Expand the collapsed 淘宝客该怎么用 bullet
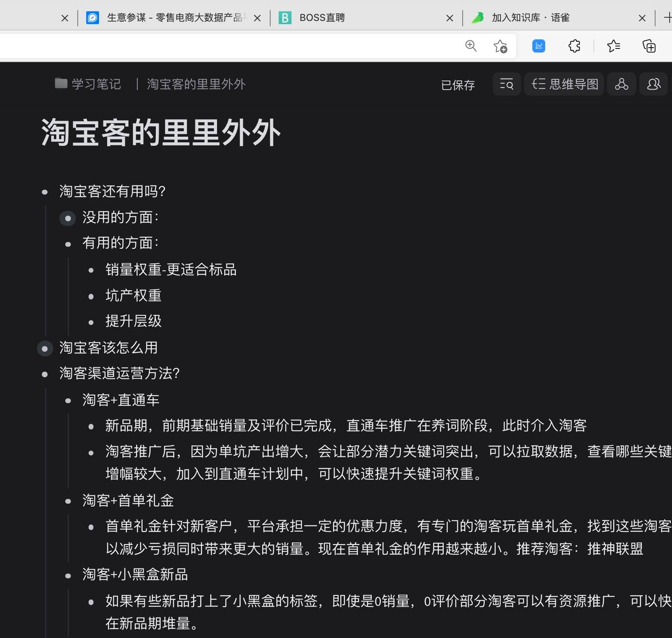Screen dimensions: 672x638 point(45,348)
